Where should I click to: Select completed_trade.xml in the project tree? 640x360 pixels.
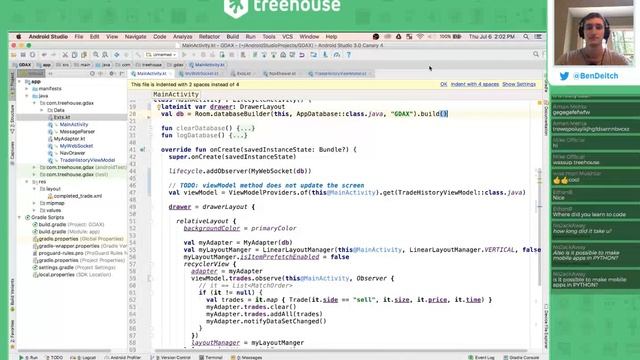click(x=78, y=196)
